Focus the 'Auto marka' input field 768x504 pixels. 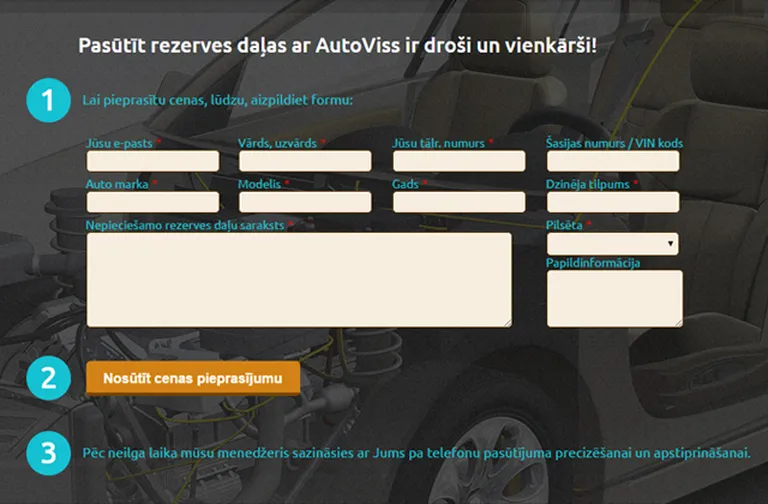[x=153, y=202]
